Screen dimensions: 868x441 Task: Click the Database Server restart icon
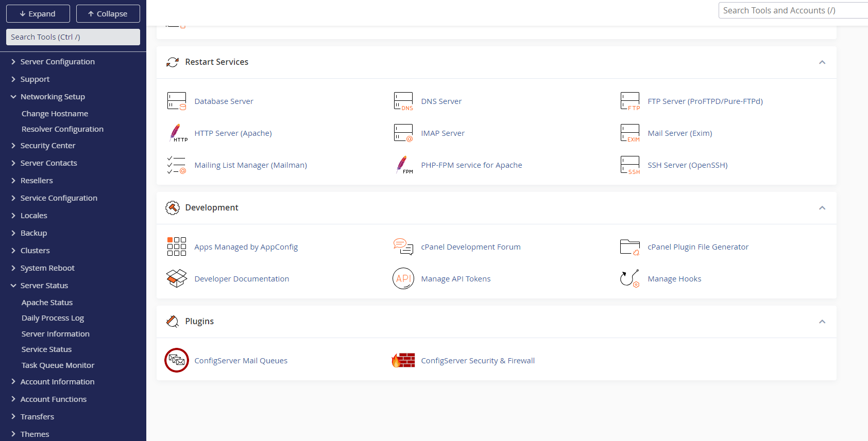pyautogui.click(x=177, y=101)
